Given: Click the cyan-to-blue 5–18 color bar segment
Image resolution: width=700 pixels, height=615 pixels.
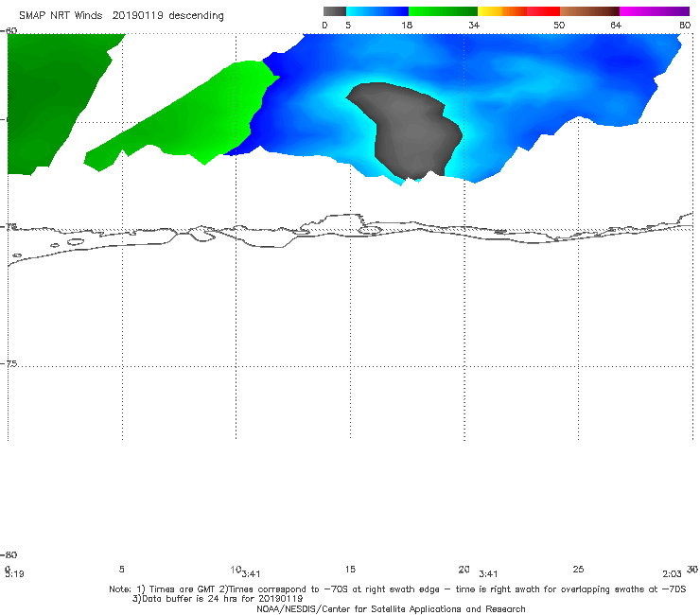Looking at the screenshot, I should tap(377, 11).
